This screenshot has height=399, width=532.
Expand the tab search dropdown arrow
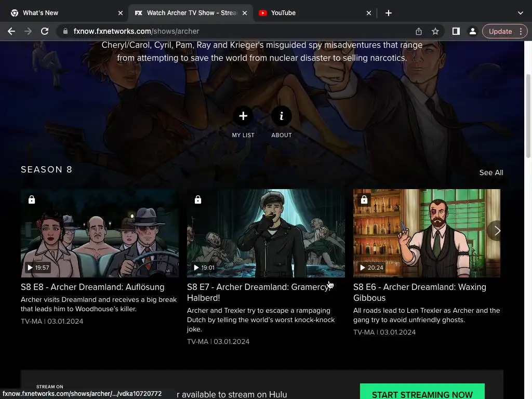[521, 13]
